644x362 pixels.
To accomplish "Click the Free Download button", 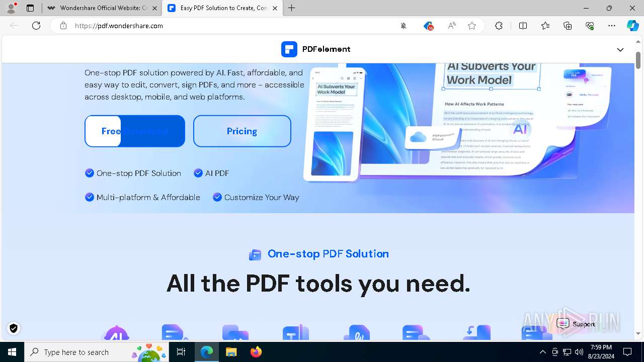I will (135, 131).
